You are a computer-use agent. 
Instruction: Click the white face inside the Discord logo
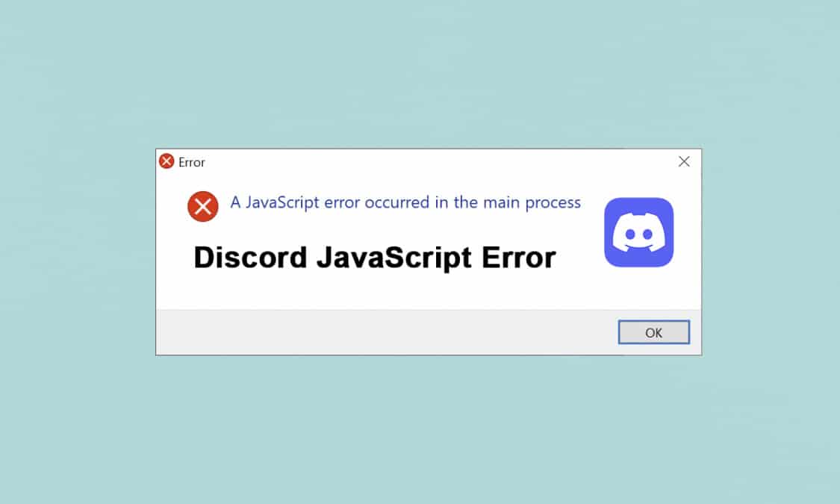click(638, 232)
